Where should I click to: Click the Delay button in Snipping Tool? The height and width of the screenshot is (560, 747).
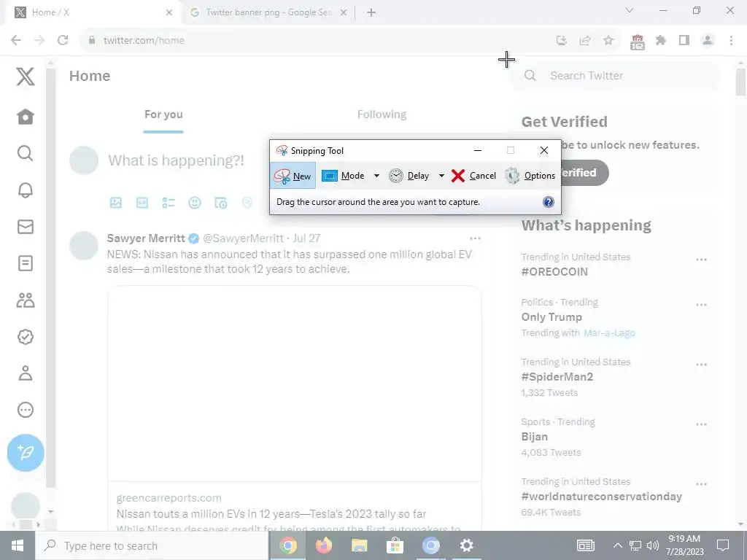pos(409,176)
